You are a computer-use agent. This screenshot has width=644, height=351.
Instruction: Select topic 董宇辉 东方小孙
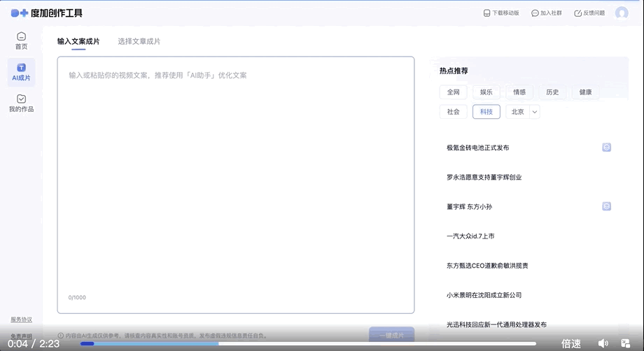469,207
